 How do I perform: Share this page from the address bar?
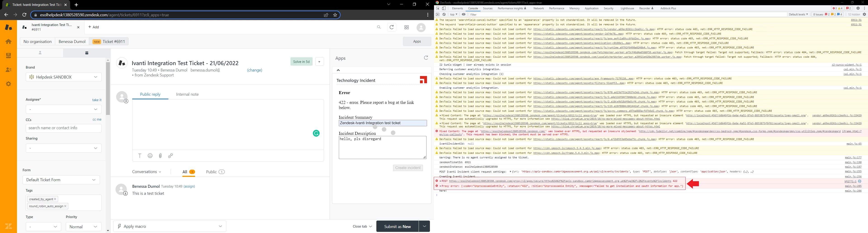(x=326, y=15)
